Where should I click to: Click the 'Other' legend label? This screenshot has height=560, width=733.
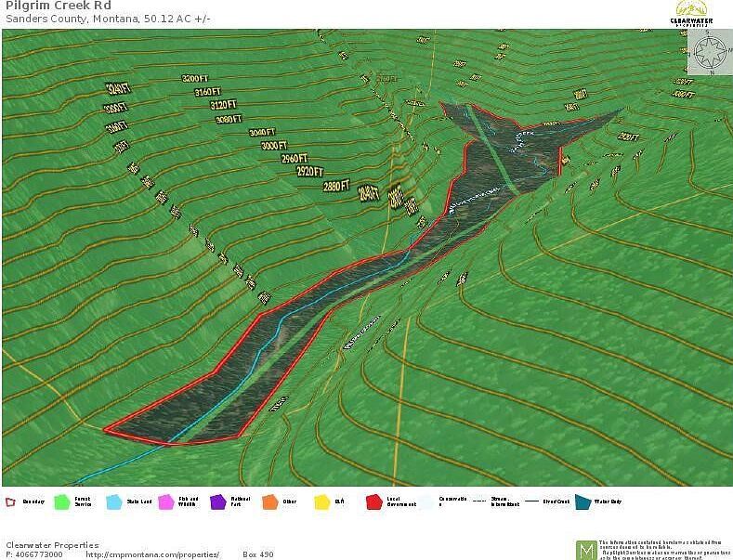click(289, 502)
